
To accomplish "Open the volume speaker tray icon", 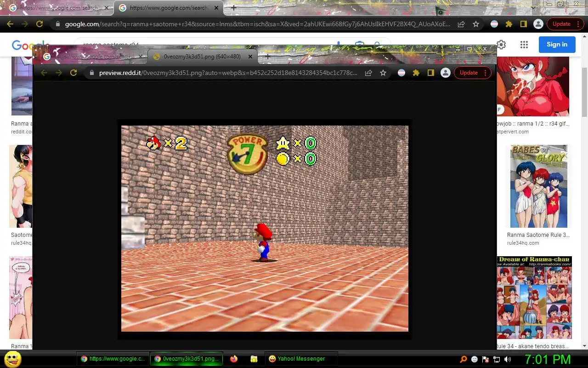I will [508, 359].
